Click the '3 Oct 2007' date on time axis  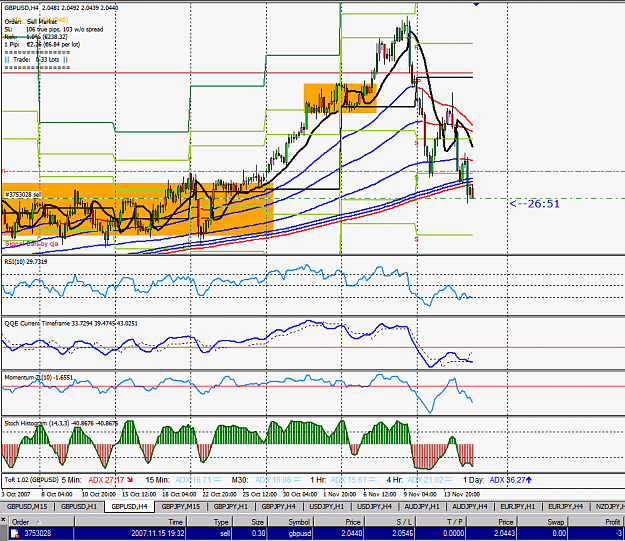tap(16, 494)
